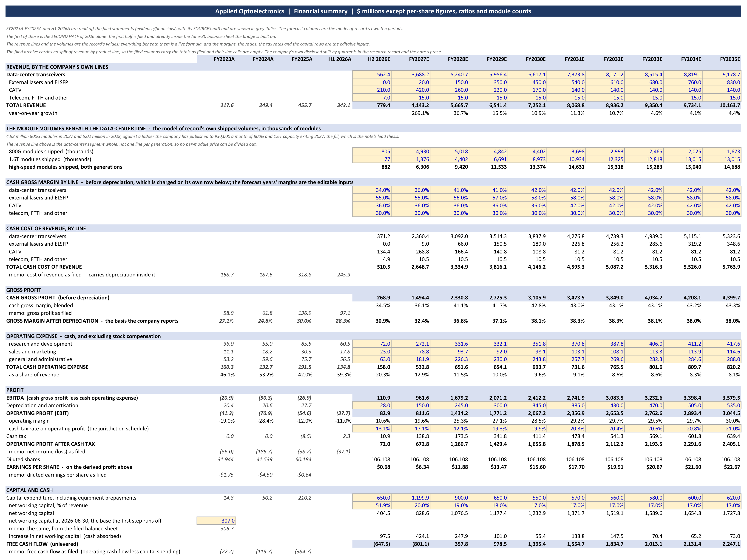Select H1 2026A operating profit (37.7)
The width and height of the screenshot is (747, 560).
click(344, 413)
